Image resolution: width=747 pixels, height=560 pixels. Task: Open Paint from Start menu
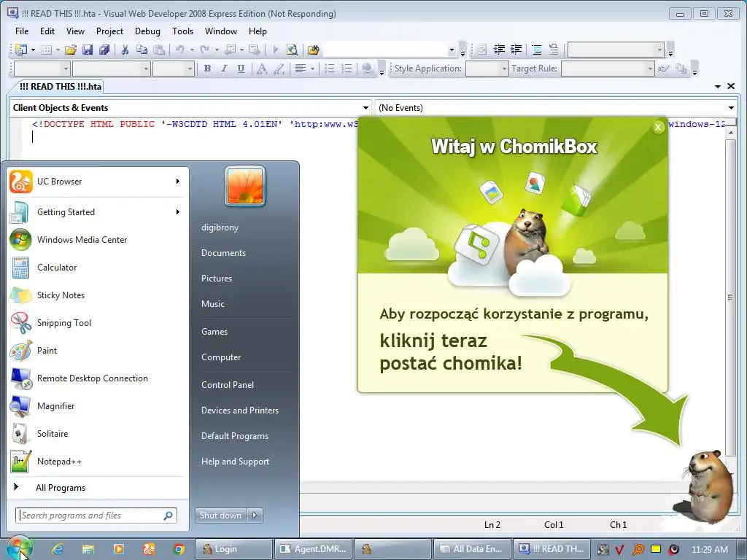tap(98, 351)
